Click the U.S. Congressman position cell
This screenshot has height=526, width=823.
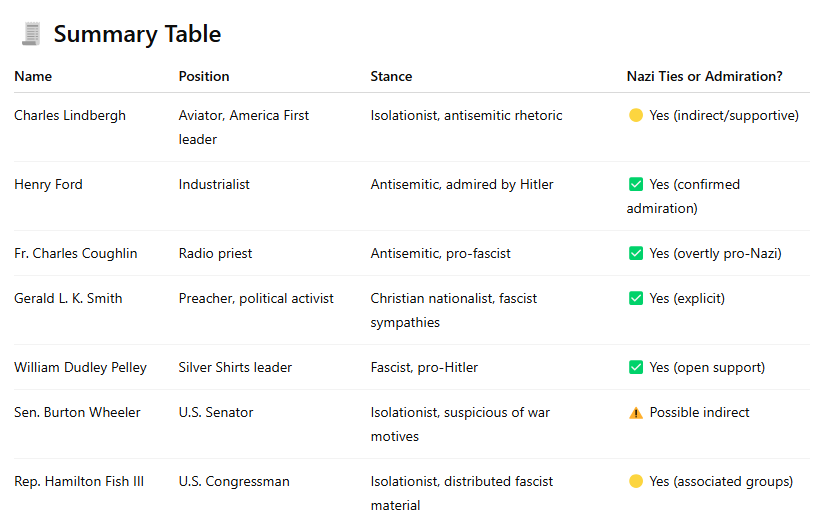[234, 482]
